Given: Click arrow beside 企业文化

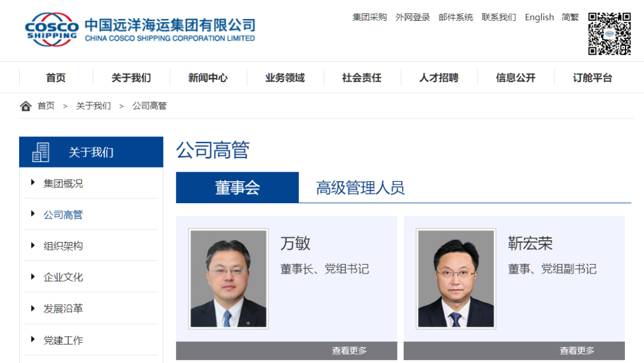Looking at the screenshot, I should 33,277.
